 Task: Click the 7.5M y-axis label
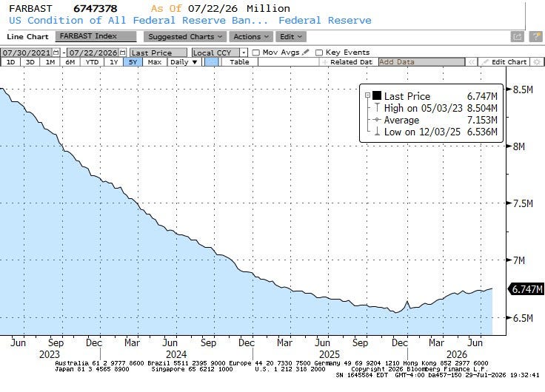coord(523,203)
